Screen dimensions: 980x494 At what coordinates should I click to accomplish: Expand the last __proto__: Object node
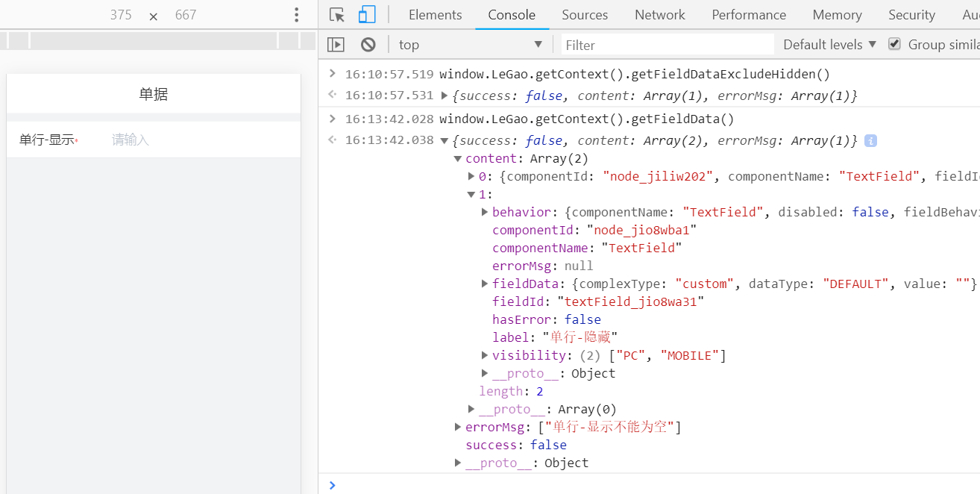[458, 463]
